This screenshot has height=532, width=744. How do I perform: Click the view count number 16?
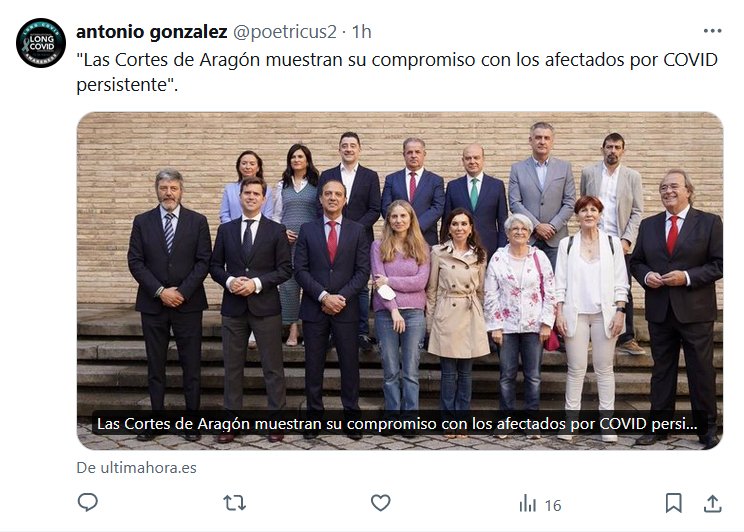(553, 505)
